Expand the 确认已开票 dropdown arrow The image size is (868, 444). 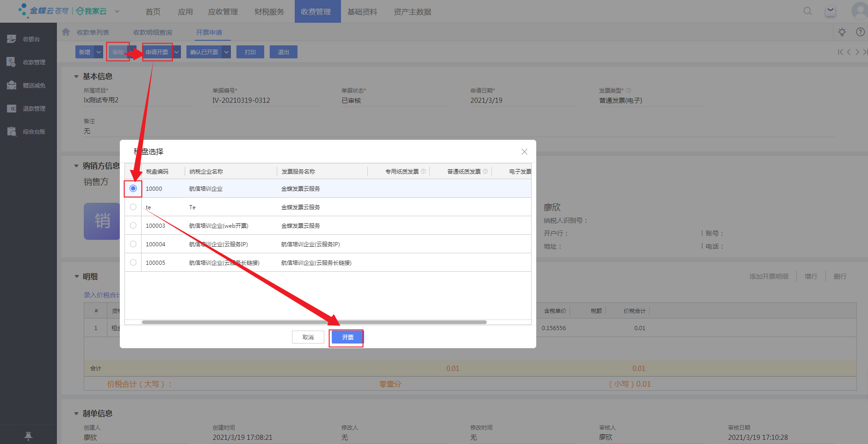226,52
